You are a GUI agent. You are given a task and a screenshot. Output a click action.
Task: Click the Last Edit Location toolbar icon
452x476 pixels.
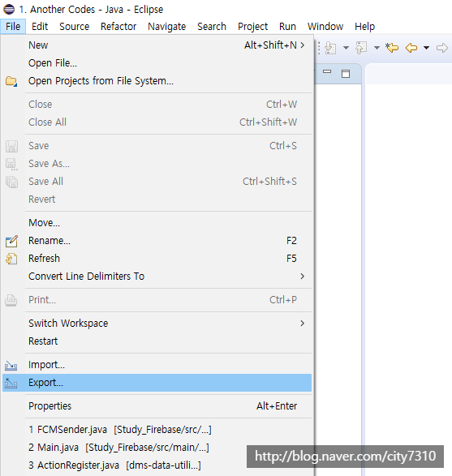(392, 48)
